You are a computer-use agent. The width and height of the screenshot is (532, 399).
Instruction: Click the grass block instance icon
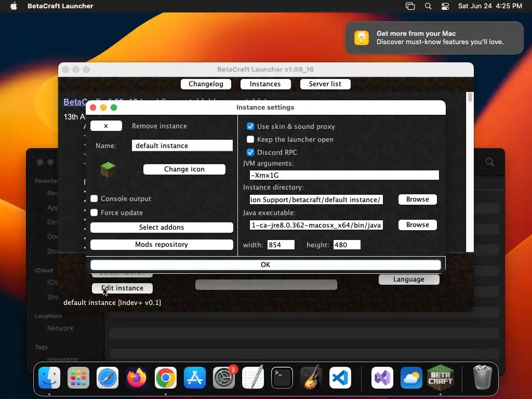[x=108, y=169]
